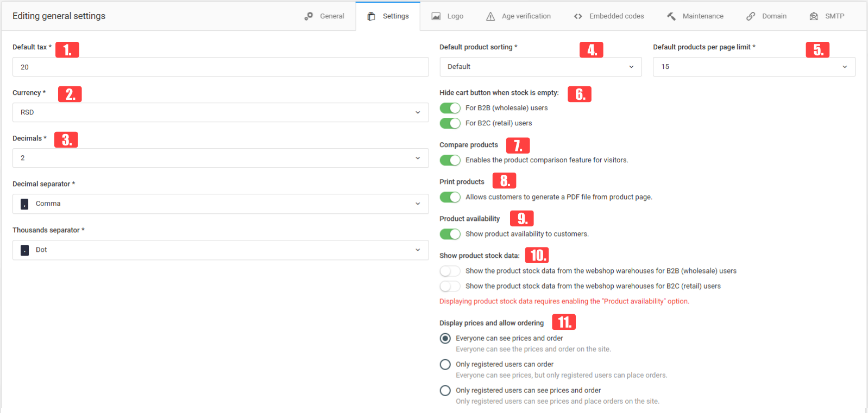Click the envelope SMTP icon

(814, 16)
